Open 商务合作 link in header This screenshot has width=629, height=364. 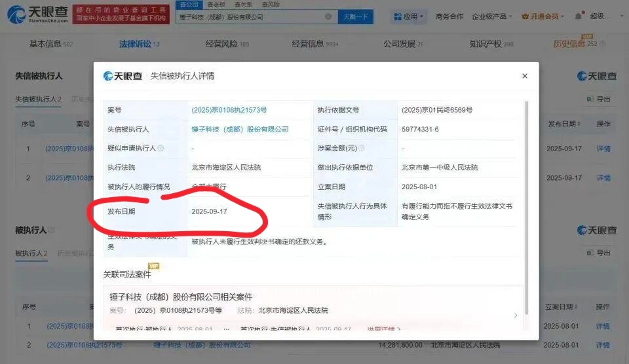tap(449, 16)
